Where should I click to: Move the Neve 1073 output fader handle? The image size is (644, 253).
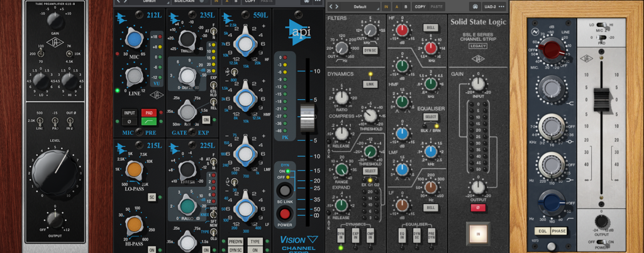(601, 101)
